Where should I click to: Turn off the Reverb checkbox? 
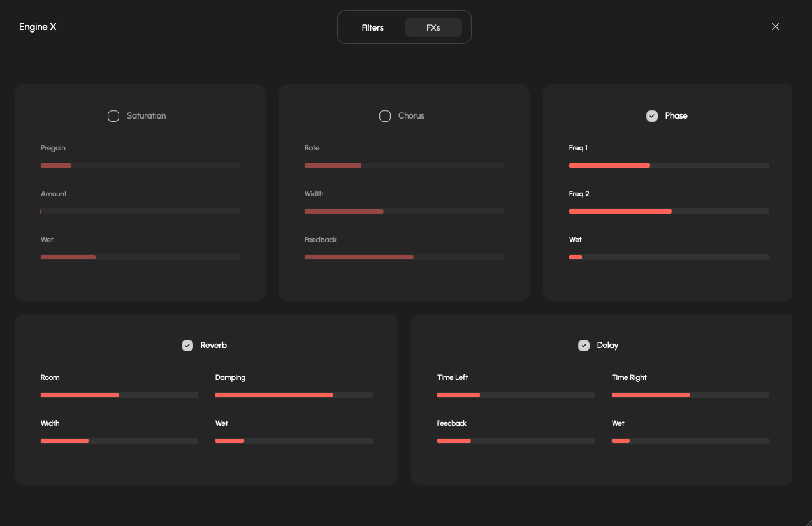(187, 346)
